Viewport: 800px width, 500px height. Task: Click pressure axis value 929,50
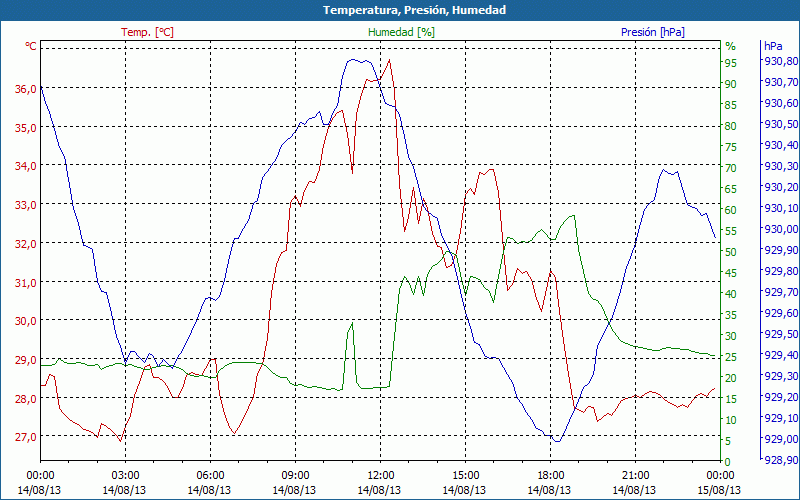click(781, 334)
